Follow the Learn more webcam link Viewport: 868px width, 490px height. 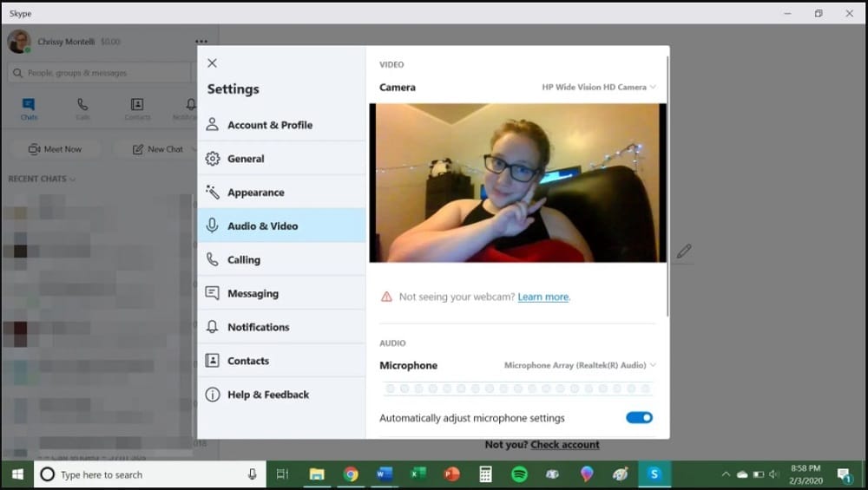click(x=543, y=297)
